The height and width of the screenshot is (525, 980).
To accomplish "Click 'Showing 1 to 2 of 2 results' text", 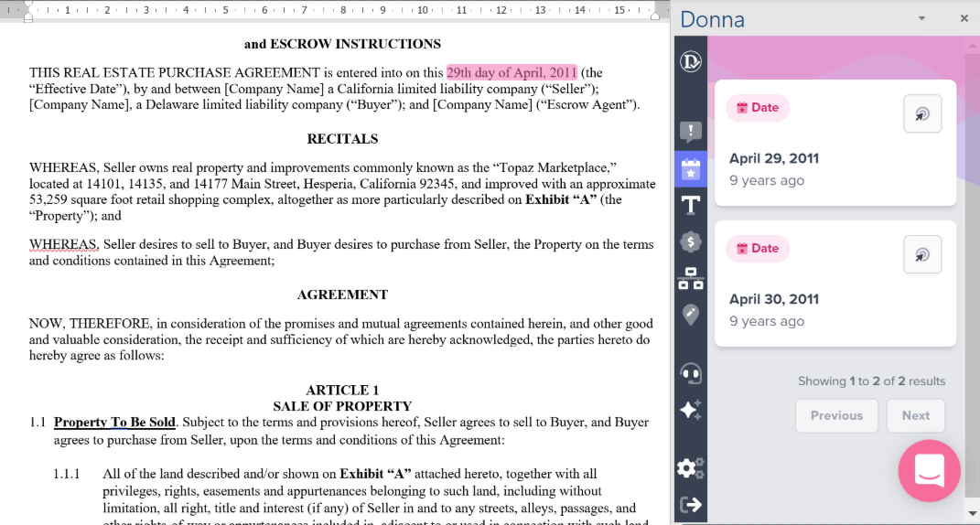I will pyautogui.click(x=871, y=381).
